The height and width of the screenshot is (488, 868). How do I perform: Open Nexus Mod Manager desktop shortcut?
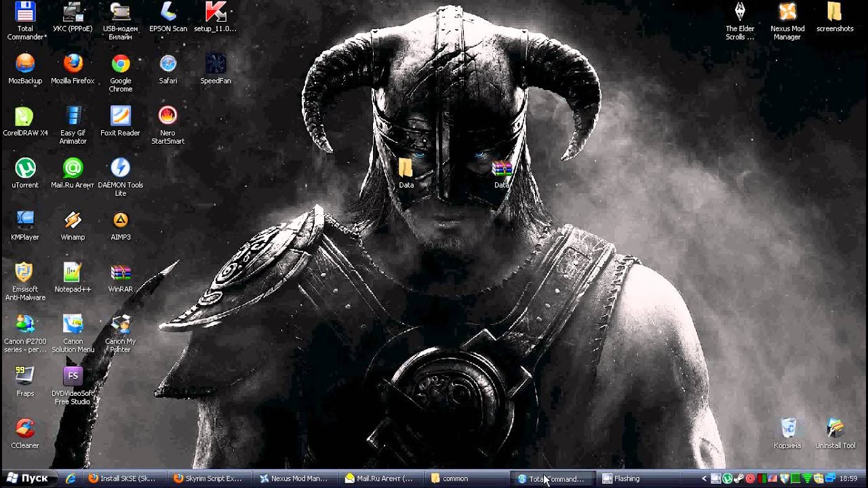[787, 21]
